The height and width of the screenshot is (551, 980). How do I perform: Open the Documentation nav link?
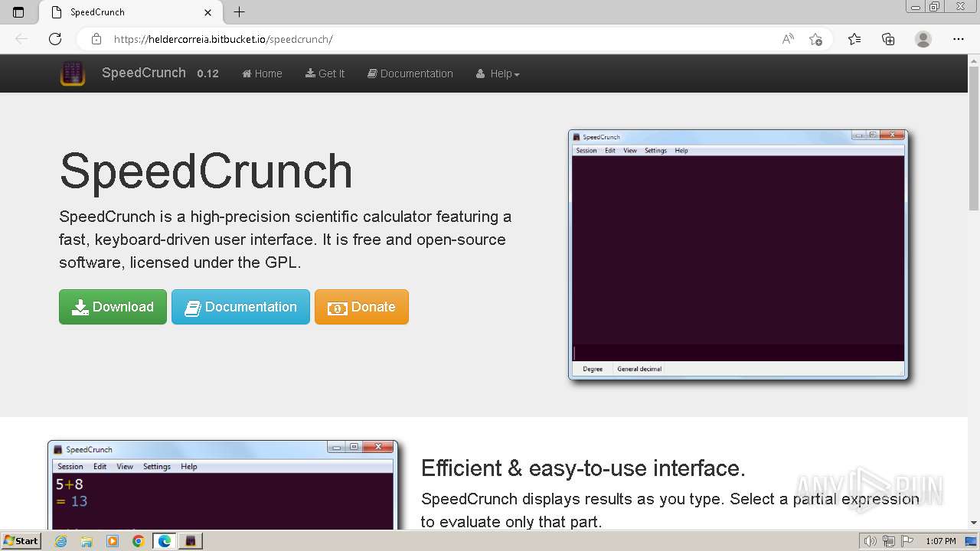[x=410, y=73]
